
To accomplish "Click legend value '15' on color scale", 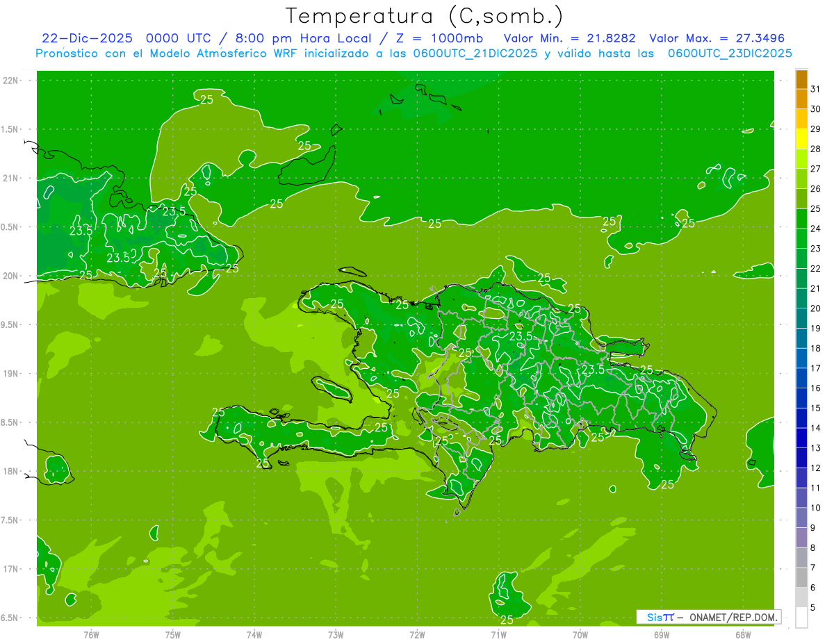I will point(816,408).
